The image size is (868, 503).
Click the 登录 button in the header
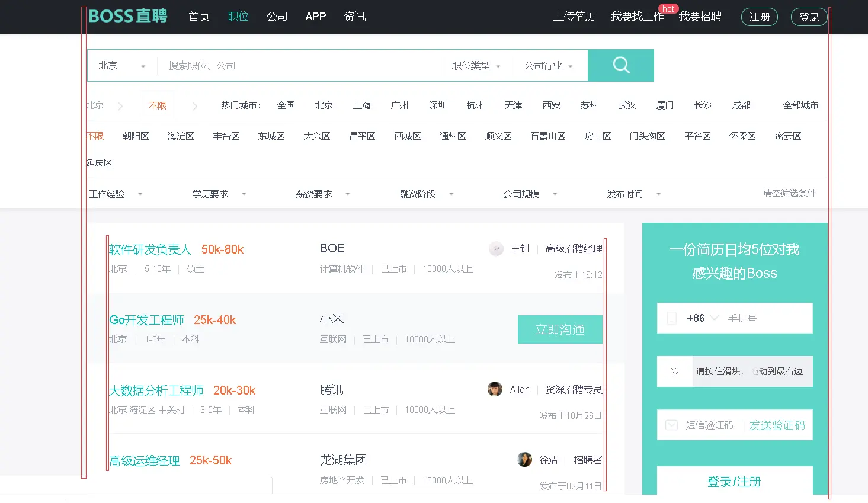pyautogui.click(x=809, y=17)
